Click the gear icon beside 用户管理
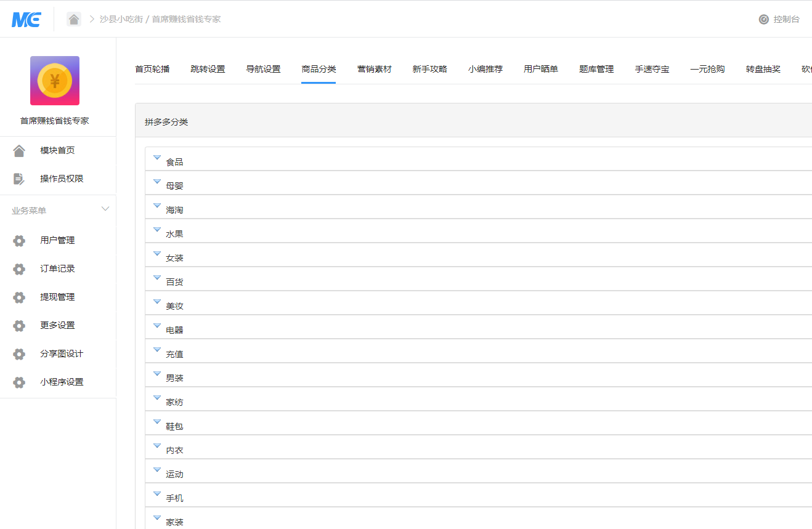Image resolution: width=812 pixels, height=529 pixels. pos(19,241)
